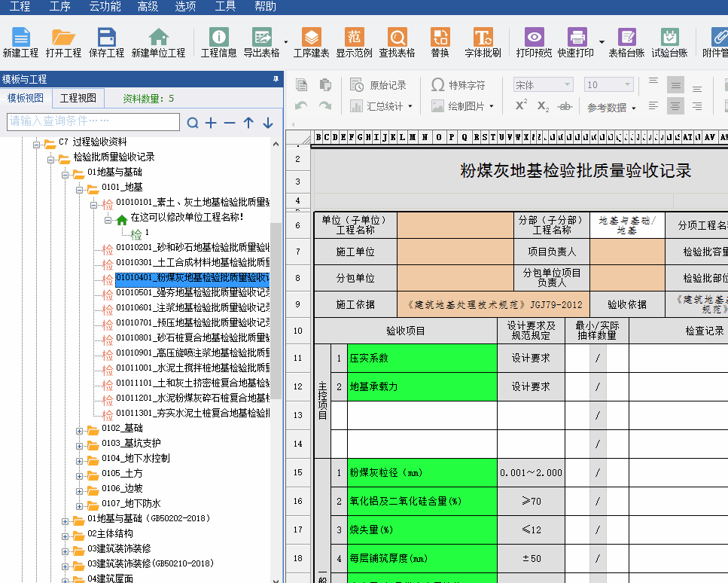
Task: Click the 原始记录 button
Action: tap(379, 85)
